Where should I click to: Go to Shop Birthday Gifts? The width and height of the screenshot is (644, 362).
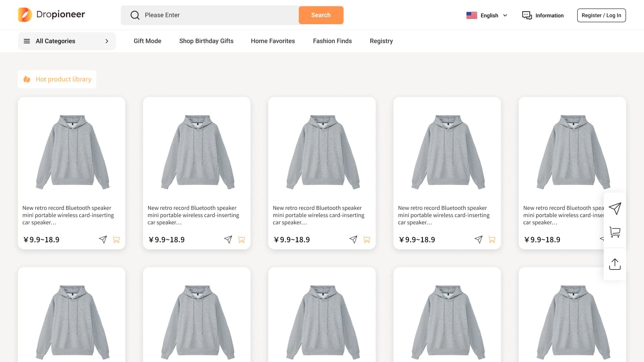tap(206, 41)
